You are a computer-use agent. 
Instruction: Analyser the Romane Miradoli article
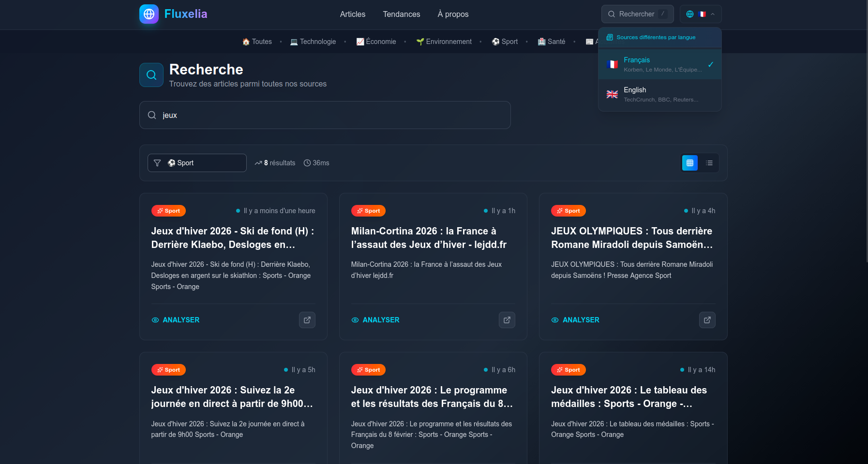coord(575,320)
